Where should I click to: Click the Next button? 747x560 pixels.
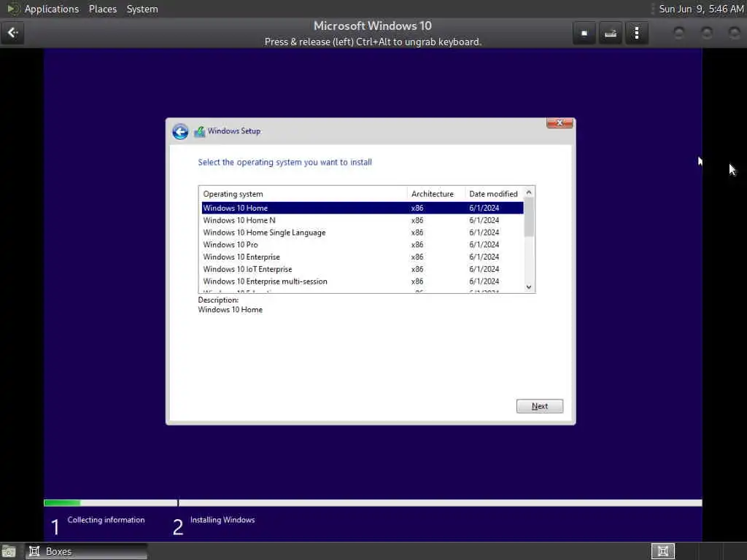coord(540,406)
